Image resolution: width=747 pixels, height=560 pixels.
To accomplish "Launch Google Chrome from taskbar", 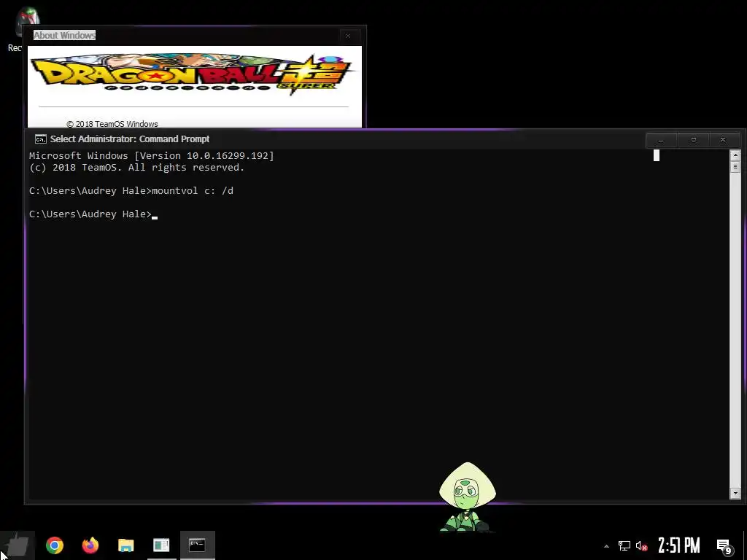I will tap(54, 545).
